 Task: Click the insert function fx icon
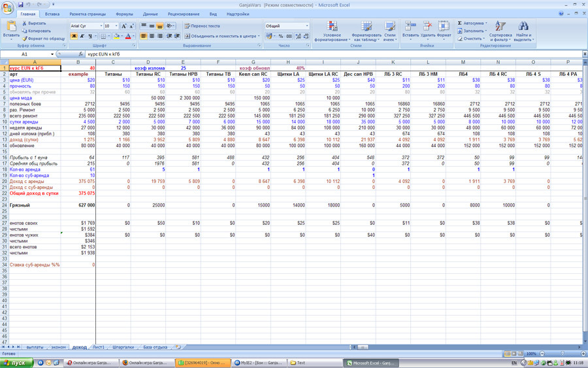click(x=80, y=54)
